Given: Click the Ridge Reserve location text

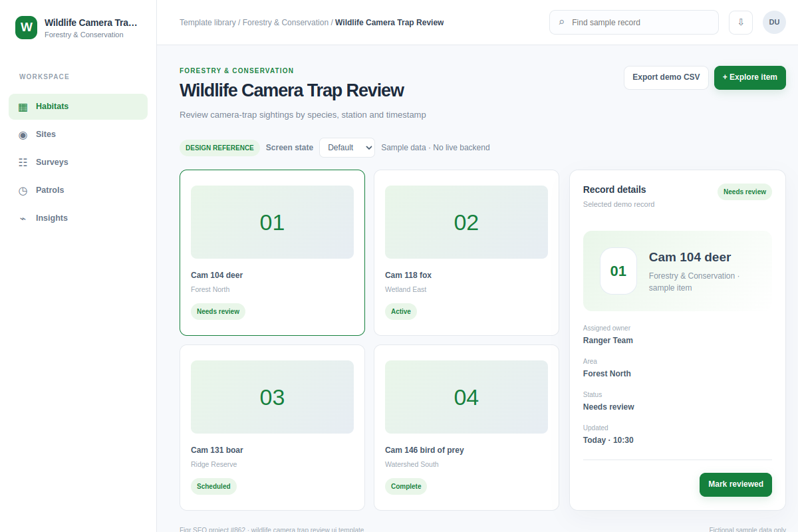Looking at the screenshot, I should pyautogui.click(x=213, y=464).
